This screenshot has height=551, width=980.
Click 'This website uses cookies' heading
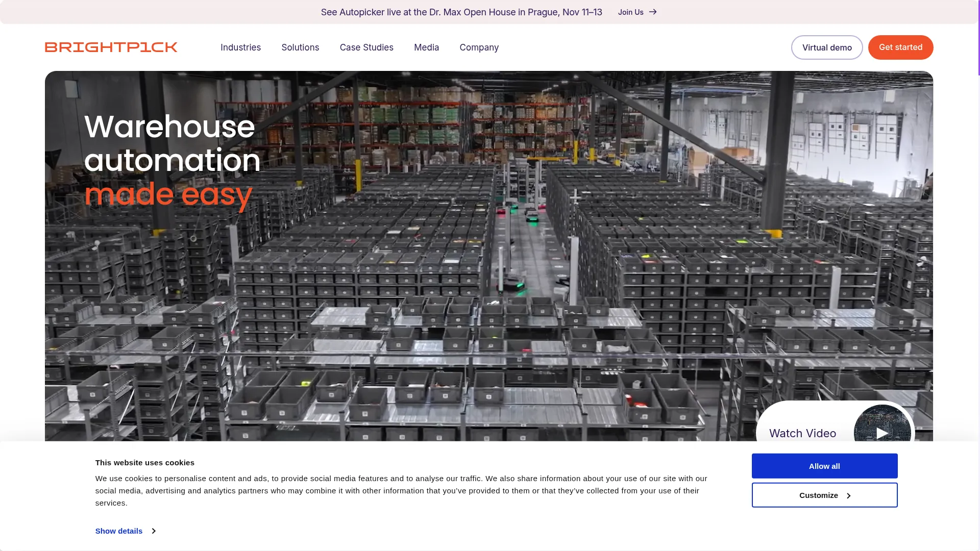coord(145,463)
